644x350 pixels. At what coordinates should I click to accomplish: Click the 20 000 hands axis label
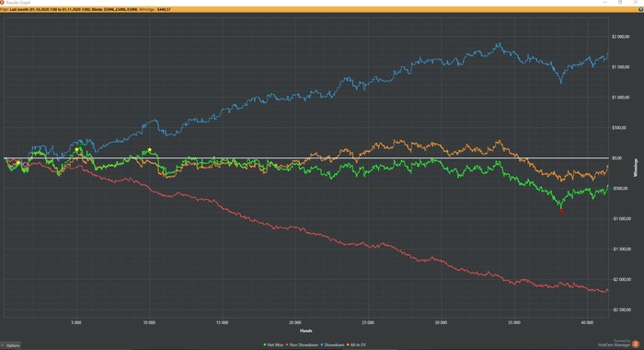pyautogui.click(x=295, y=323)
